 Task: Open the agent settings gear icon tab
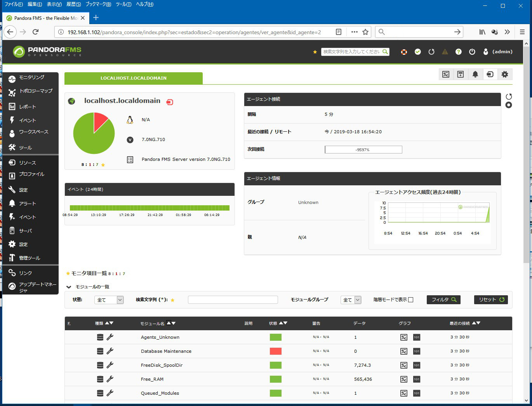tap(505, 74)
